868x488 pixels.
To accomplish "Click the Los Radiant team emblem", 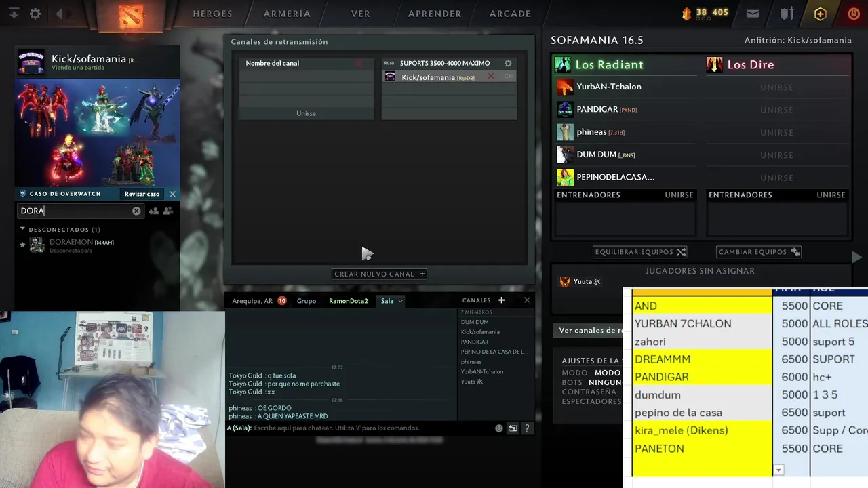I will click(x=563, y=64).
